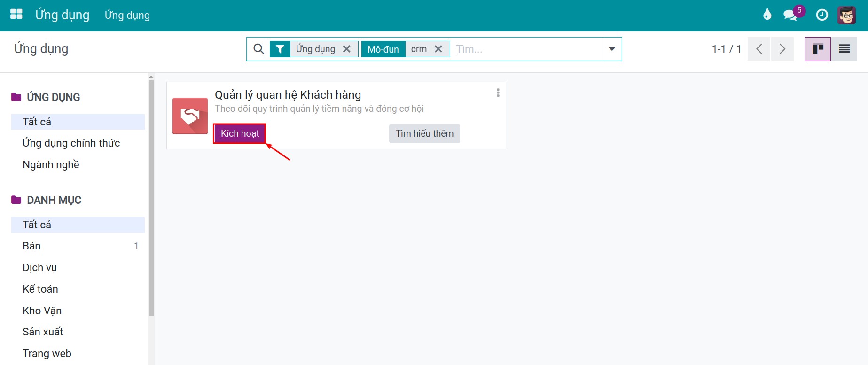Click the search magnifier icon

(x=258, y=49)
